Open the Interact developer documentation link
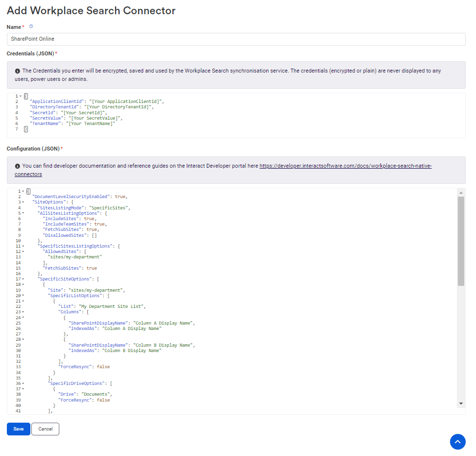The height and width of the screenshot is (456, 476). pos(345,166)
